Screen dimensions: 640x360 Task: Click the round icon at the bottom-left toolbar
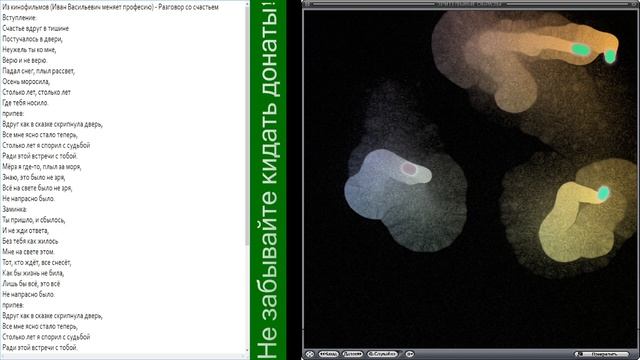pos(309,354)
